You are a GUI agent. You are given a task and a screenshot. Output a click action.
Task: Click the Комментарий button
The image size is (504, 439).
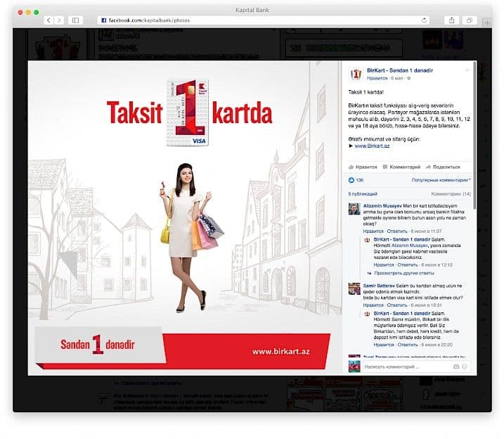pos(401,167)
